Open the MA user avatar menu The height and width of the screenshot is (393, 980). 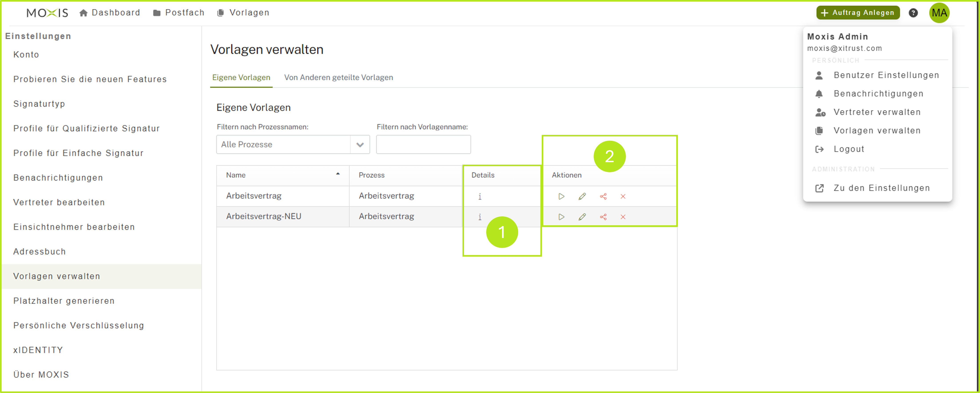tap(939, 13)
